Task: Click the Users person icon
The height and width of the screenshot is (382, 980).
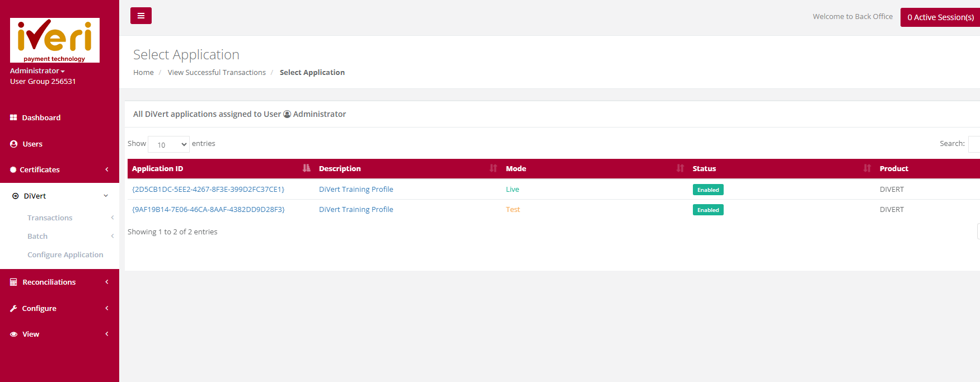Action: point(13,144)
